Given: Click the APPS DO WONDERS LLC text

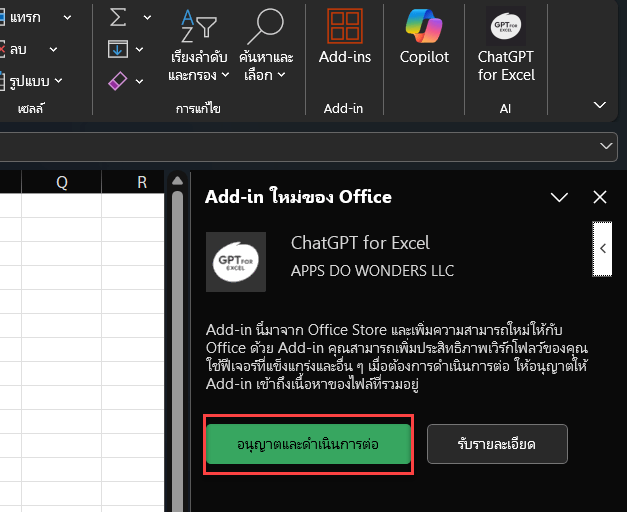Looking at the screenshot, I should click(372, 271).
